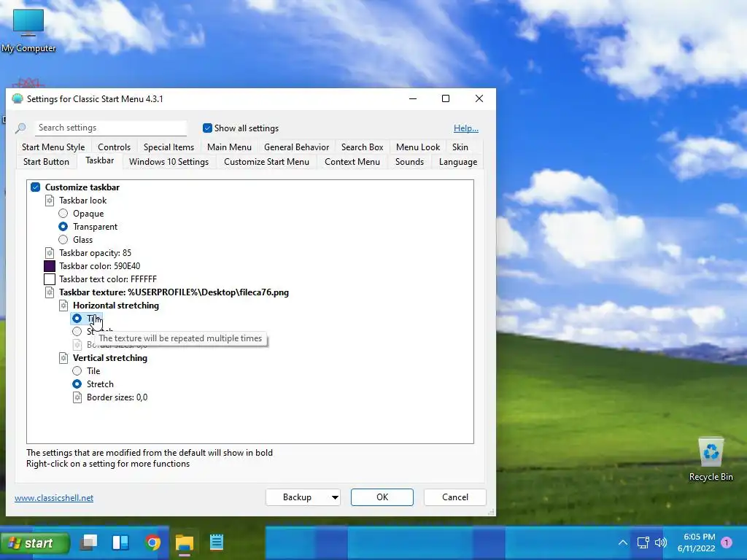Switch to the Main Menu tab
This screenshot has height=560, width=747.
click(x=229, y=147)
